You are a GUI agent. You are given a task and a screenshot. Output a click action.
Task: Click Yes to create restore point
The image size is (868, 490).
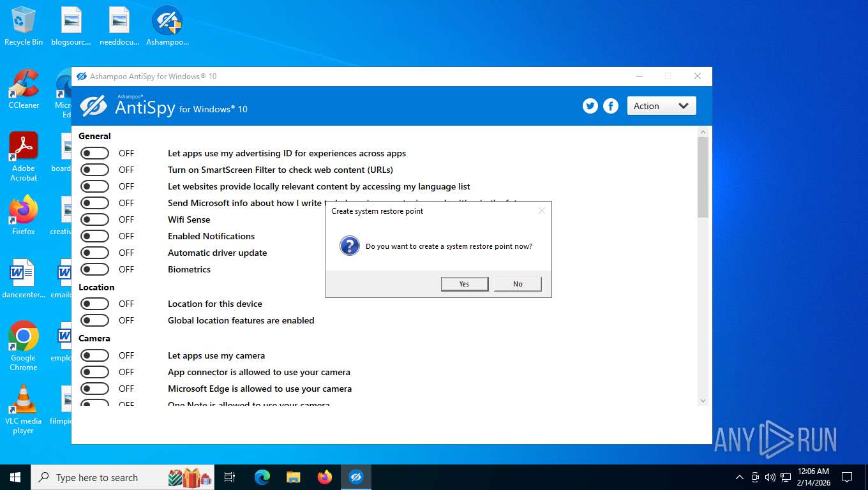465,284
